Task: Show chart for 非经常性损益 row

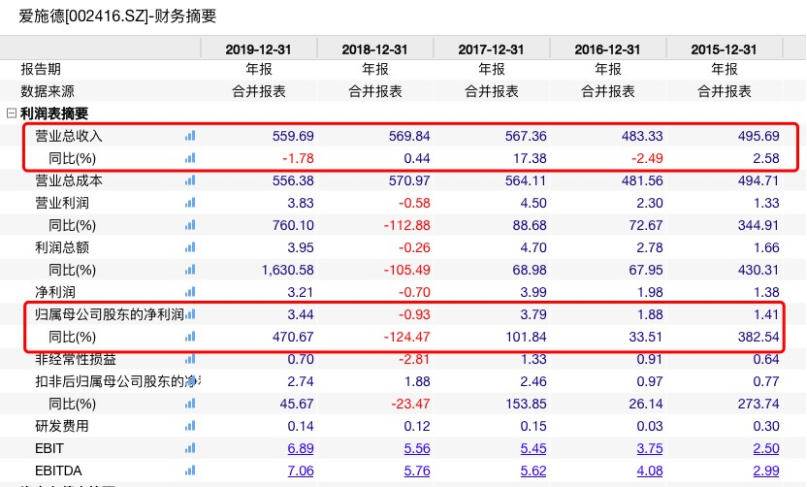Action: [190, 359]
